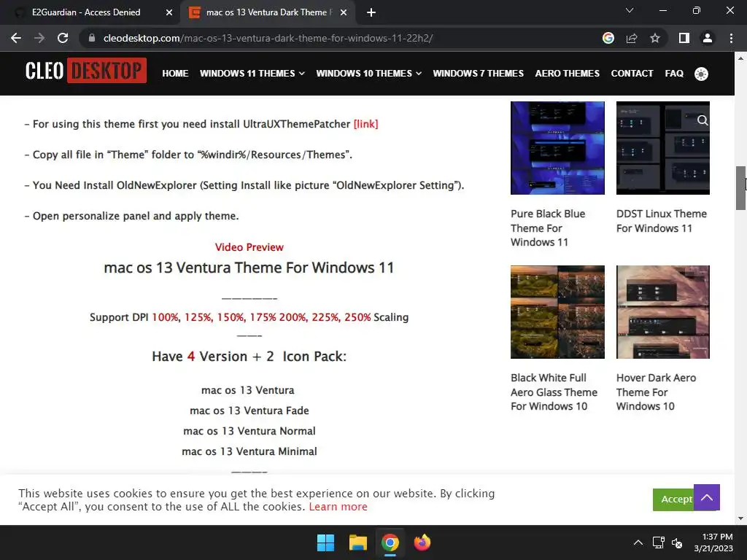Open Black White Full Aero Glass thumbnail
The image size is (747, 560).
(557, 312)
